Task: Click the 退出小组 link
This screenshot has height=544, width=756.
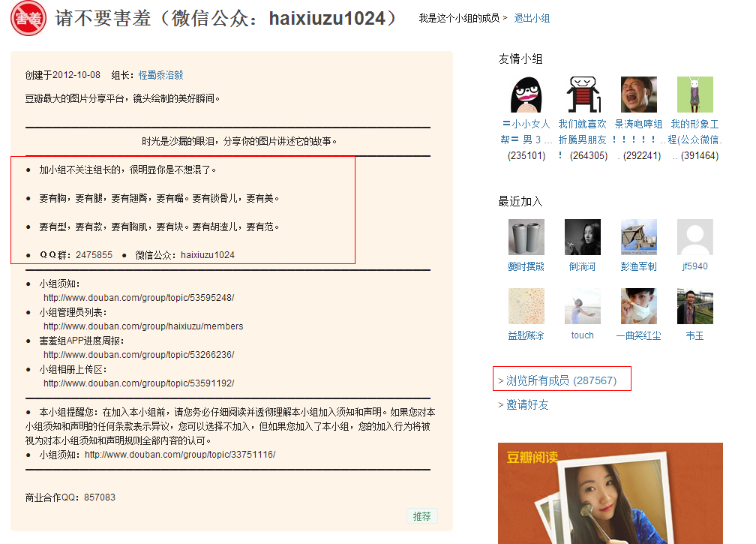Action: tap(532, 18)
